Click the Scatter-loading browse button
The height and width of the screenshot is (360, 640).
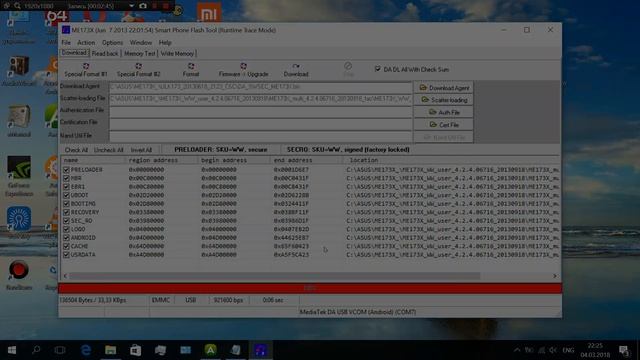click(444, 100)
